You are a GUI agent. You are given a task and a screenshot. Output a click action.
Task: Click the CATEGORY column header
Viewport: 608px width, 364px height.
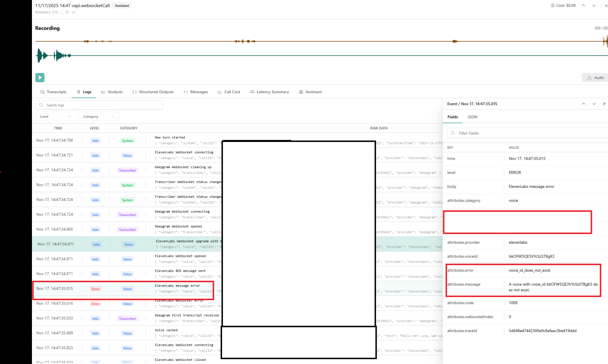[x=129, y=128]
